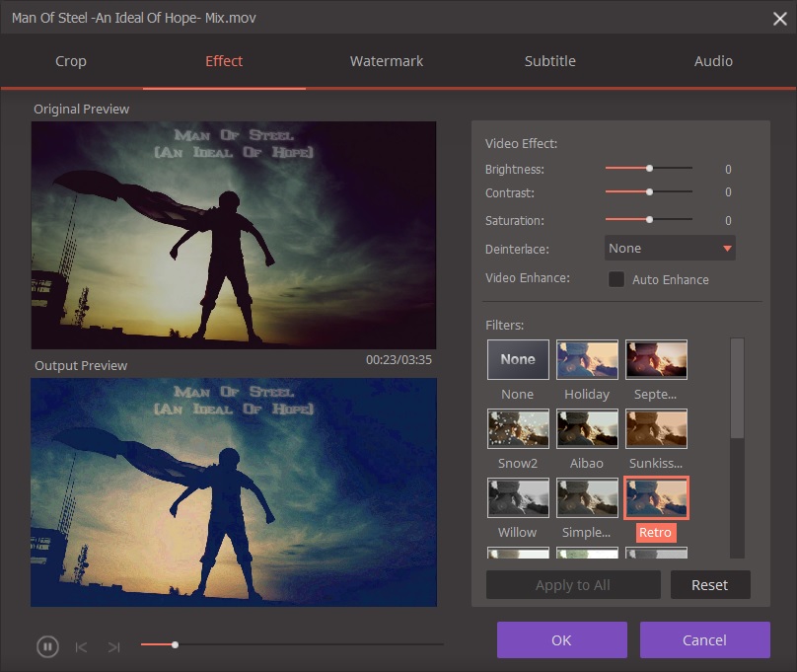The image size is (797, 672).
Task: Select the Retro filter thumbnail
Action: click(656, 497)
